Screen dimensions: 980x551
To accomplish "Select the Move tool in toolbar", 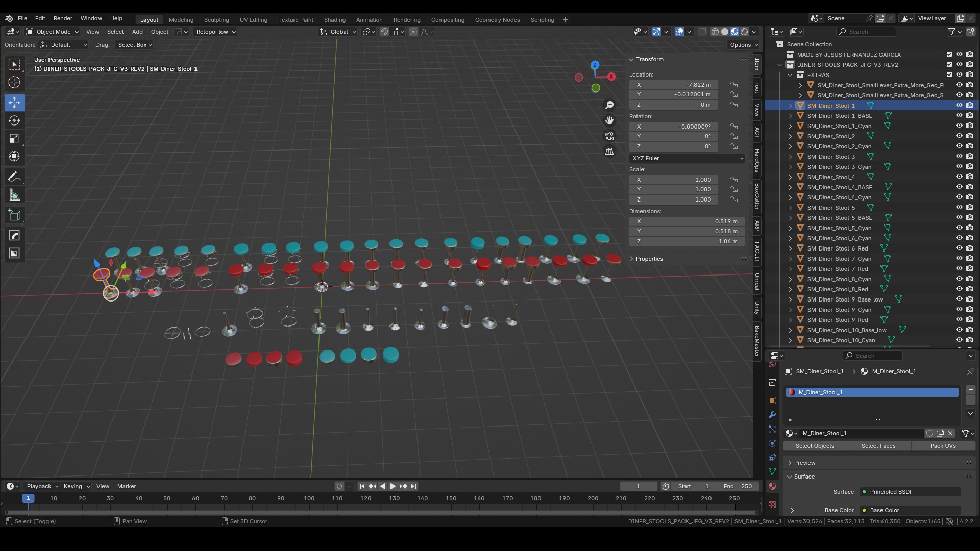I will click(14, 103).
